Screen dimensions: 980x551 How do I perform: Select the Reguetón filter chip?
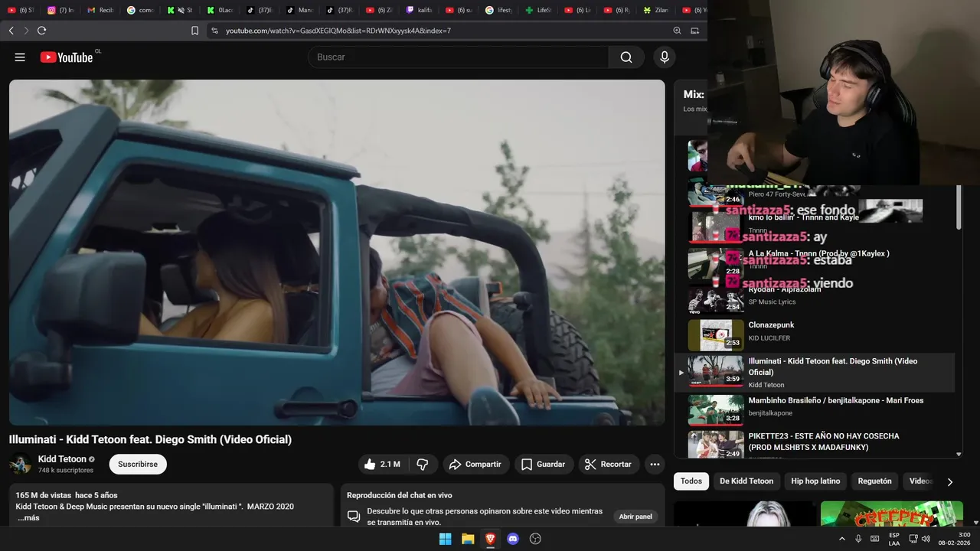point(874,481)
